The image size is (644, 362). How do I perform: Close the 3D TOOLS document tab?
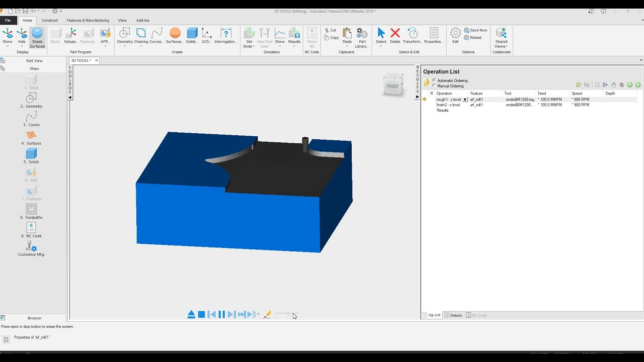click(97, 60)
